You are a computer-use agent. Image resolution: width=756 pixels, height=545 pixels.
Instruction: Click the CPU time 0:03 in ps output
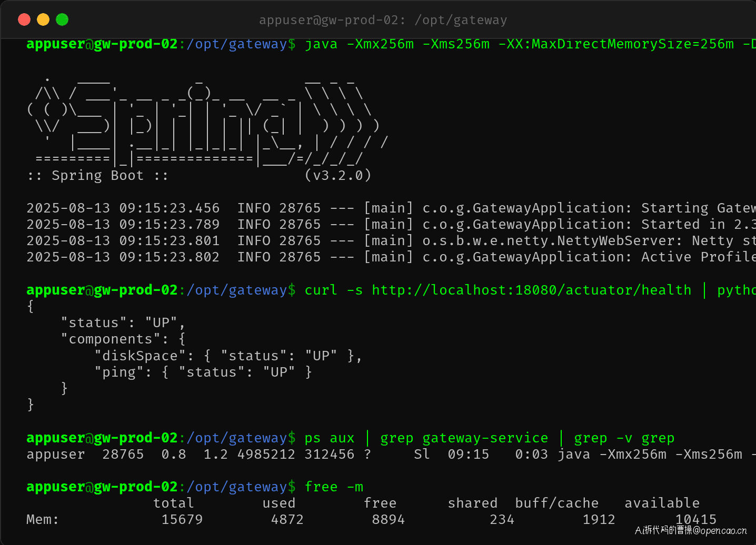click(532, 454)
